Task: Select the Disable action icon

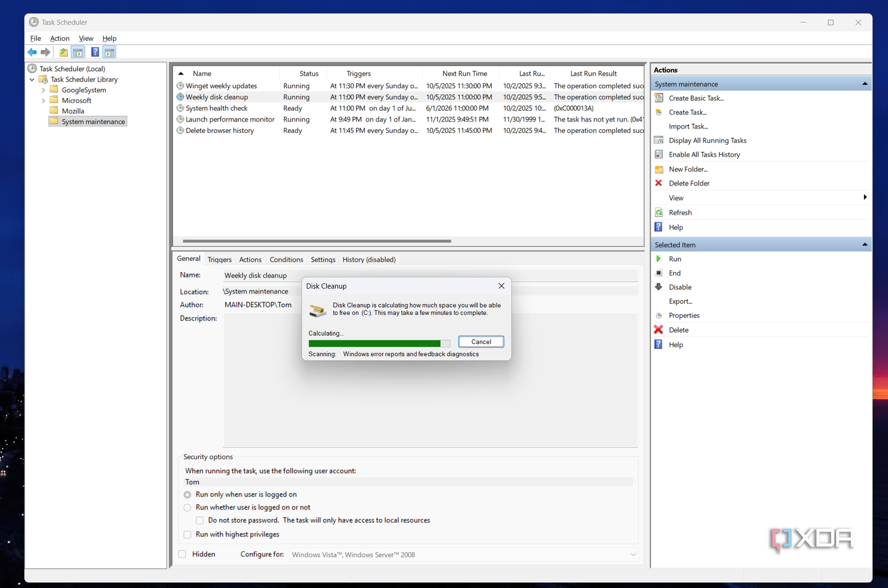Action: [x=659, y=287]
